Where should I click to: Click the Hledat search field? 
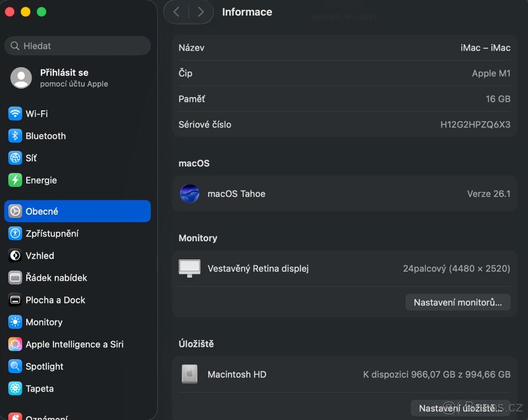tap(77, 46)
